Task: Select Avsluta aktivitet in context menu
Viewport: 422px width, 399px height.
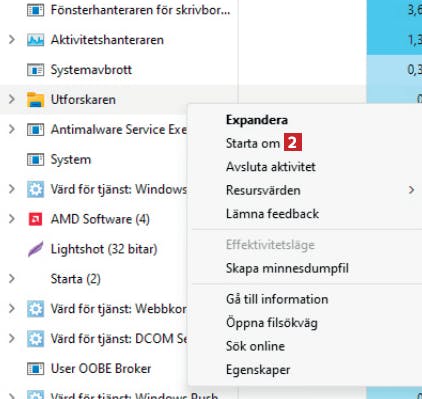Action: [x=270, y=167]
